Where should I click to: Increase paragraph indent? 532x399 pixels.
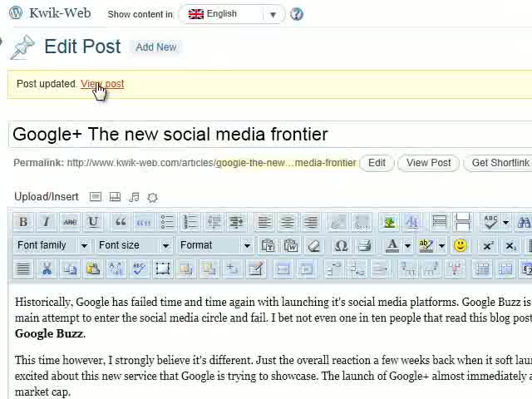tap(236, 222)
